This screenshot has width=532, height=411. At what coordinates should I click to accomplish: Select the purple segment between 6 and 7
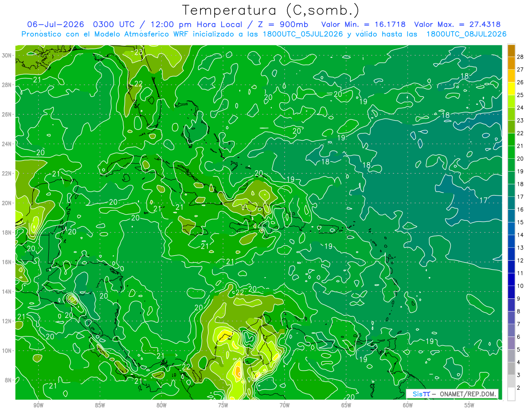(x=511, y=331)
